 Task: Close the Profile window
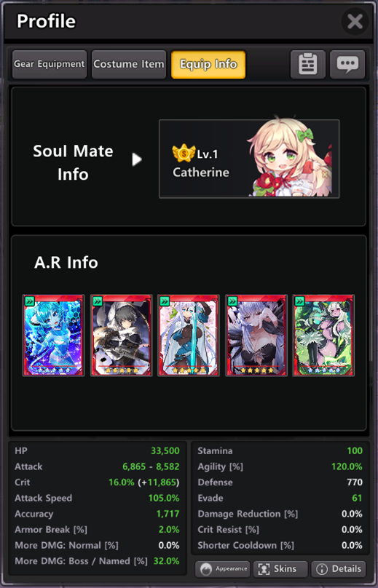355,21
